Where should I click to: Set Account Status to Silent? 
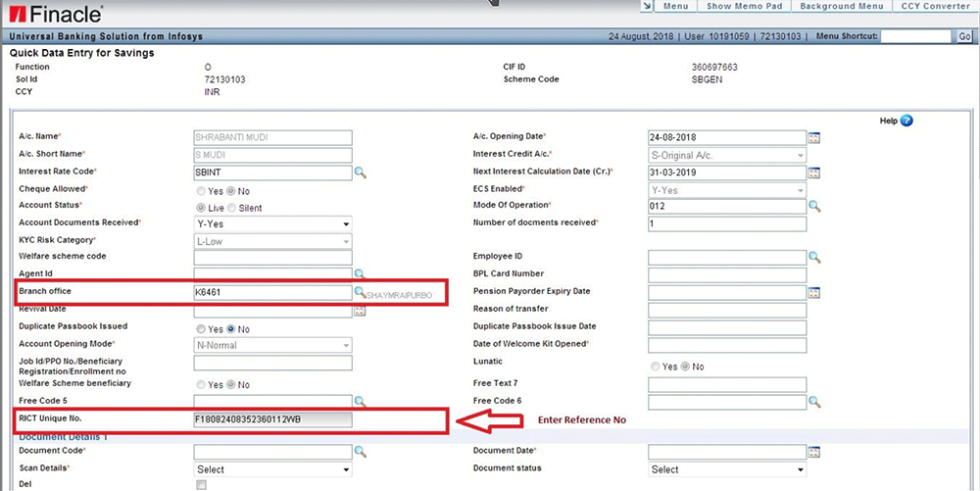click(232, 208)
